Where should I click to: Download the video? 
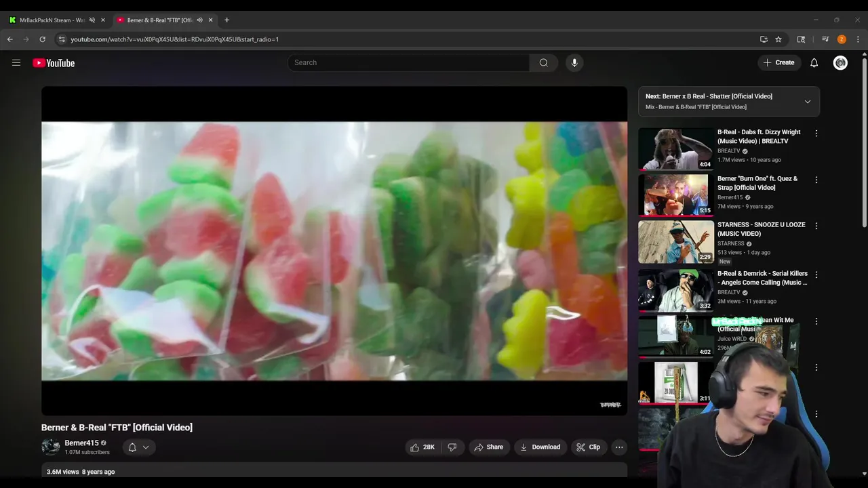pyautogui.click(x=540, y=447)
